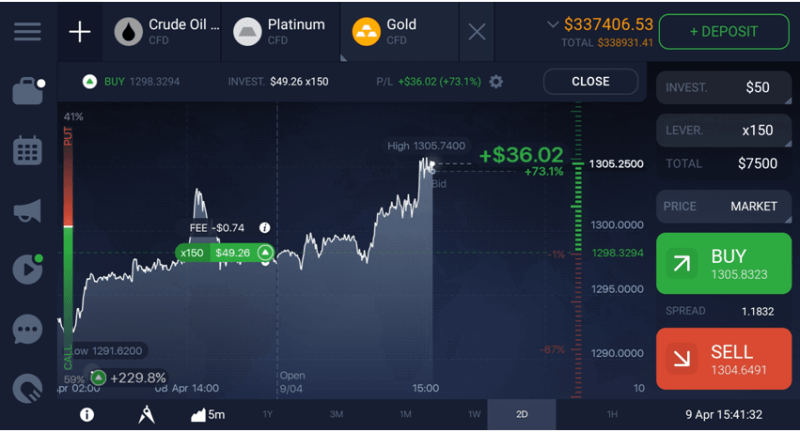The image size is (800, 432).
Task: Click the Close position button
Action: 590,82
